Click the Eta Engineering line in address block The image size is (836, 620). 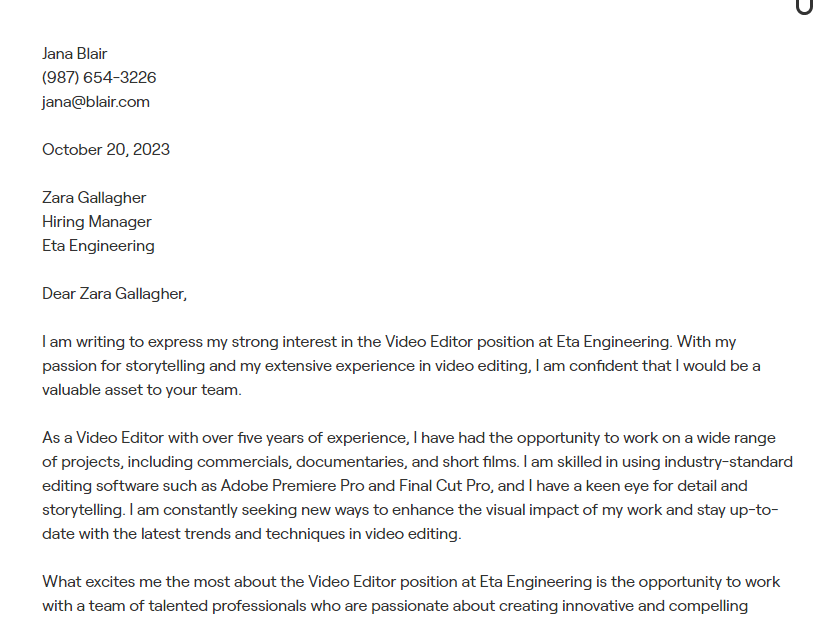coord(98,246)
